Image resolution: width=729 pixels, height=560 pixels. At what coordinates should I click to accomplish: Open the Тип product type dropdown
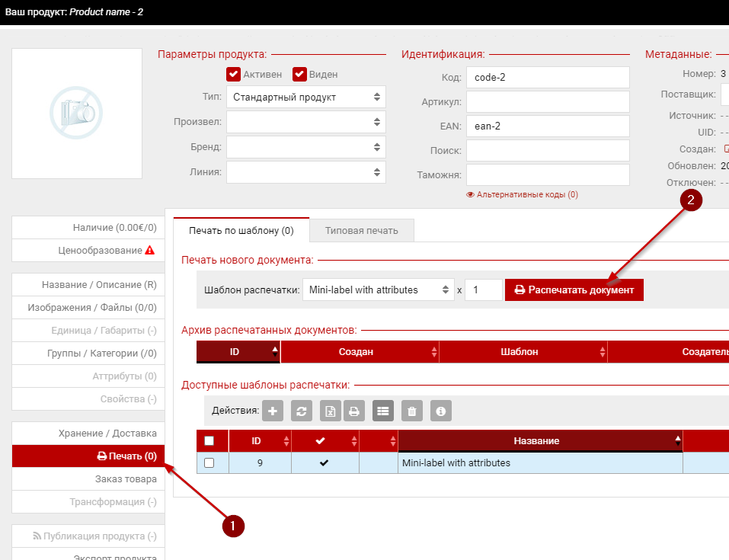point(305,97)
